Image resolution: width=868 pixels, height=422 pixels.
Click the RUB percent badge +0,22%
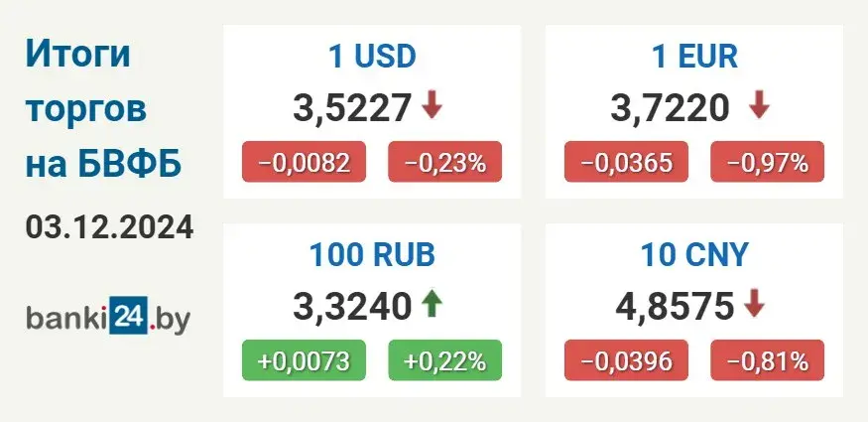[444, 361]
